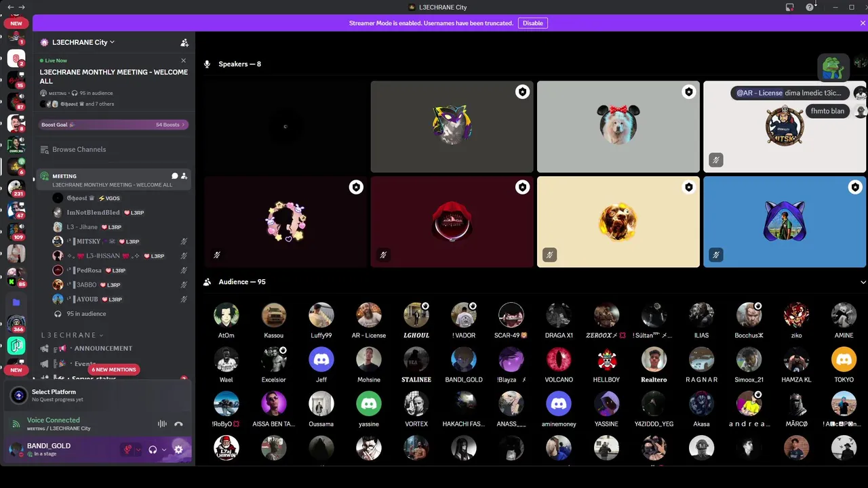Image resolution: width=868 pixels, height=488 pixels.
Task: Open the server icon with badge 87
Action: click(16, 102)
